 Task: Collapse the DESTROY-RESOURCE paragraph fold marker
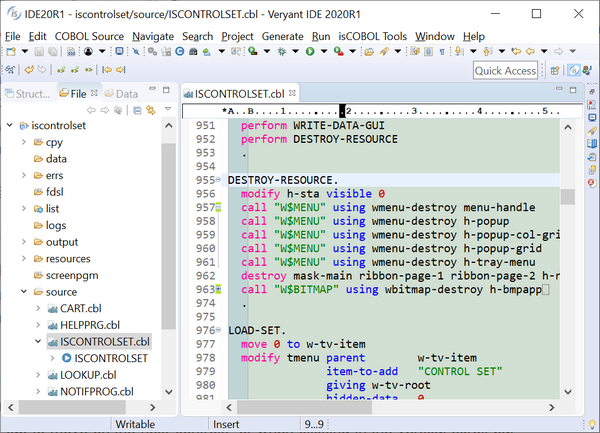219,180
